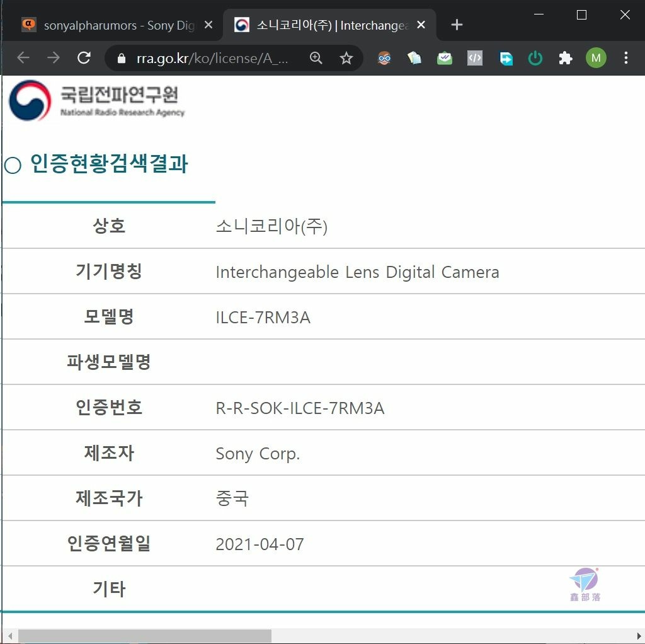Click the 제조국가 row label
This screenshot has width=645, height=644.
pyautogui.click(x=109, y=498)
